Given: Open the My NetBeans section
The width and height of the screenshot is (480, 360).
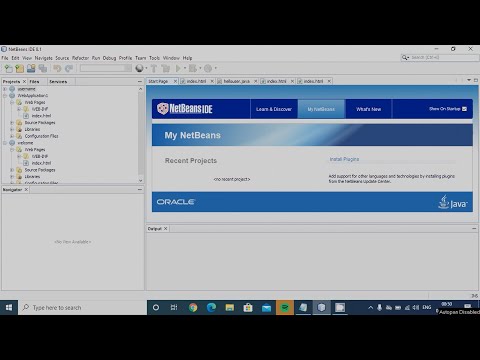Looking at the screenshot, I should (321, 109).
